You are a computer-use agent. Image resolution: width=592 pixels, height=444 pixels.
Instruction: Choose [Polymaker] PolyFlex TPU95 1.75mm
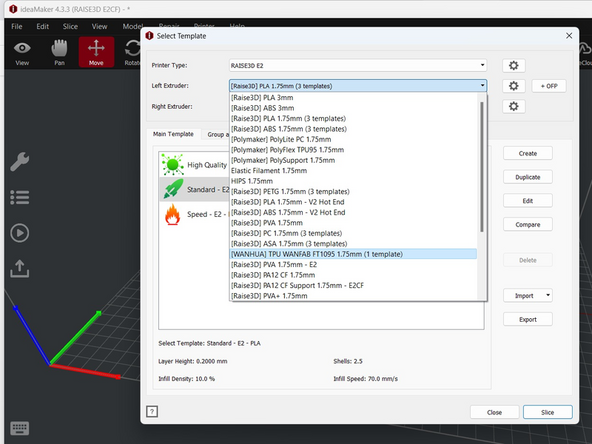coord(353,150)
